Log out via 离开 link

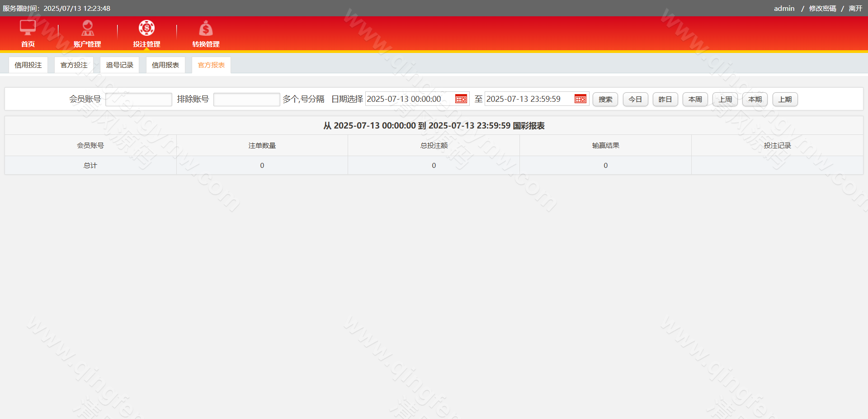[x=855, y=9]
